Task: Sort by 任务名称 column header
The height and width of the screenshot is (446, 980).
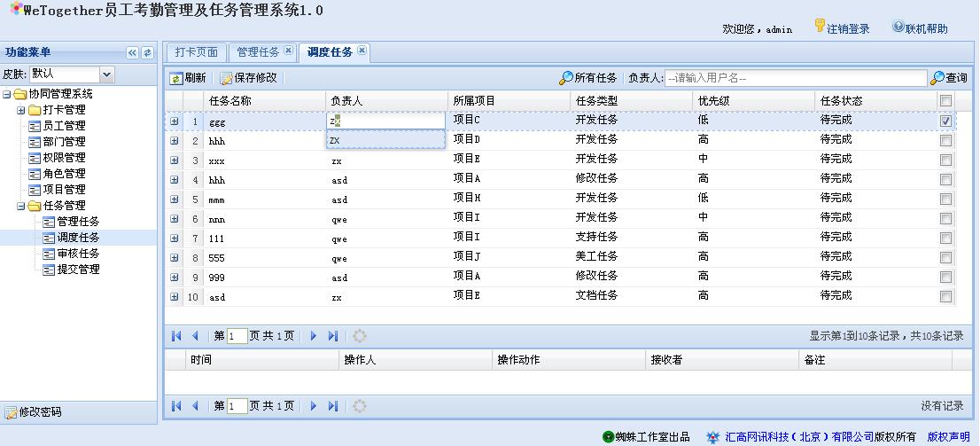Action: (x=264, y=101)
